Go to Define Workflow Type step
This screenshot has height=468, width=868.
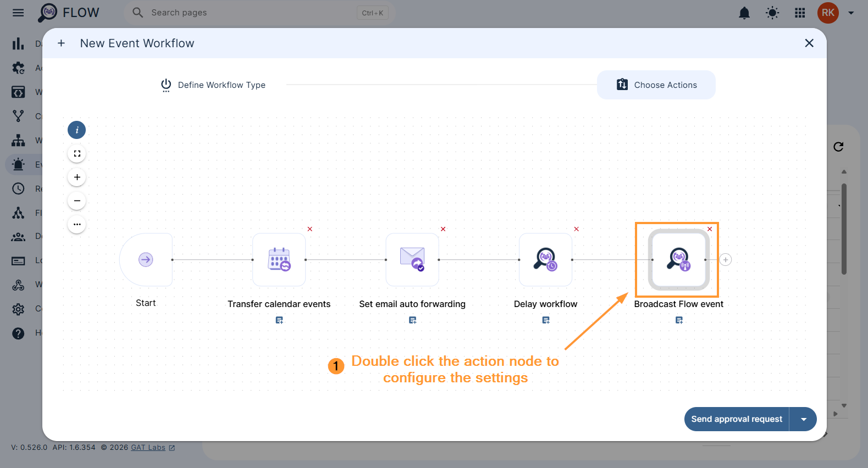tap(213, 85)
